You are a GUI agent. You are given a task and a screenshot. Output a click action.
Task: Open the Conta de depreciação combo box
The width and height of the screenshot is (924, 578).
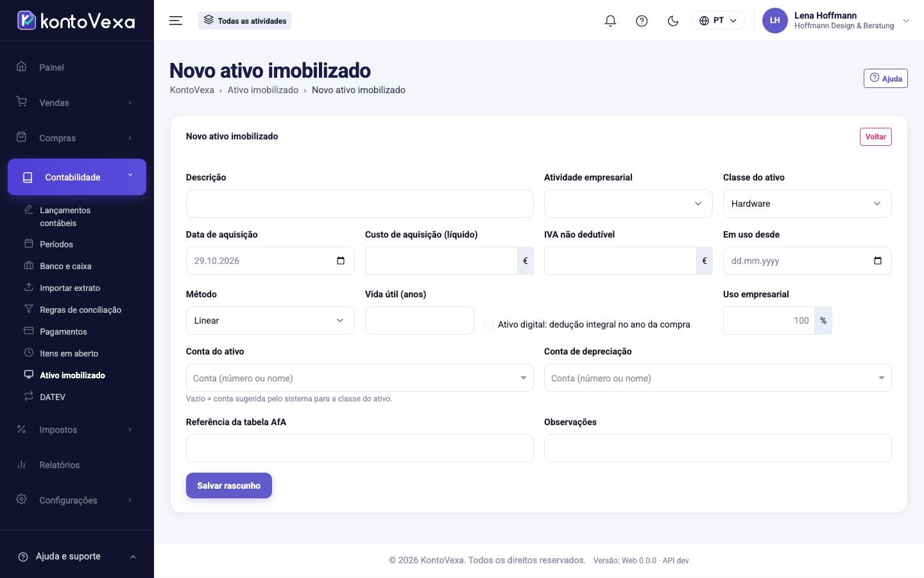coord(717,378)
